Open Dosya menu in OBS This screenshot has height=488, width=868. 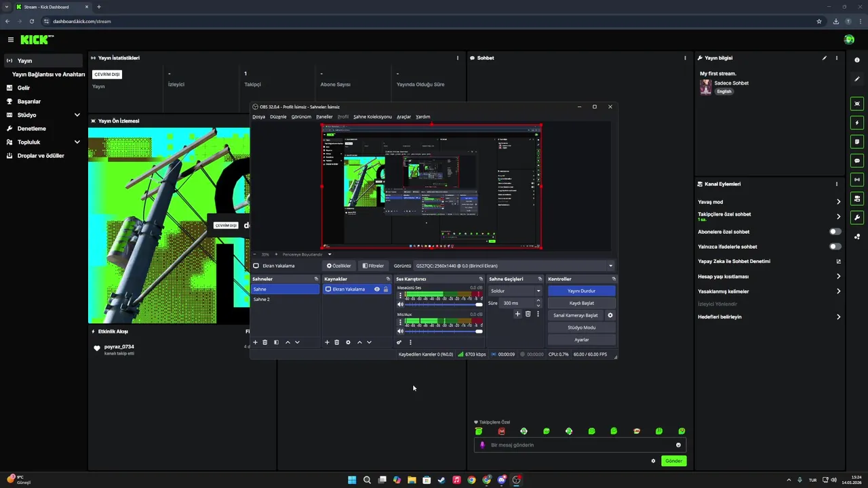259,117
